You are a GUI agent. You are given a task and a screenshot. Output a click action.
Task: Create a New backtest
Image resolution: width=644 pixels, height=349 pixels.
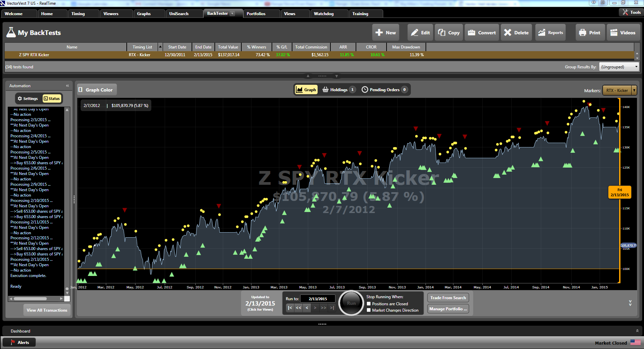tap(386, 33)
